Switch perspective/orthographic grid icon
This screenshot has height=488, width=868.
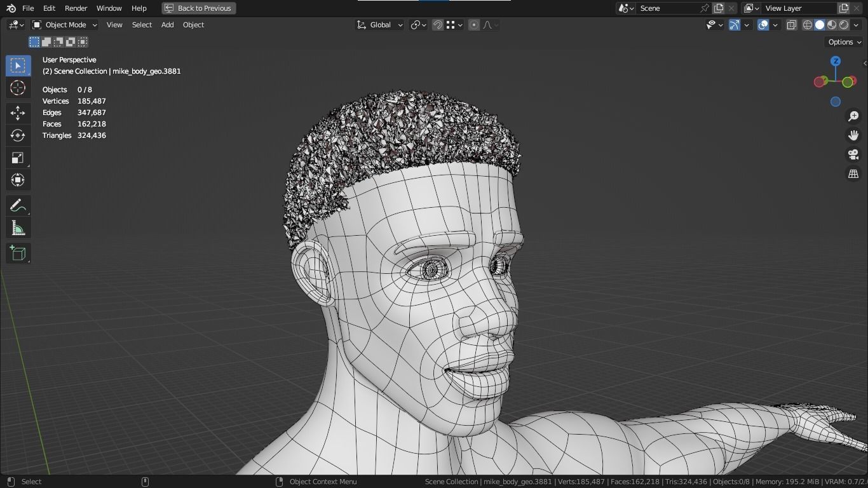pyautogui.click(x=853, y=173)
